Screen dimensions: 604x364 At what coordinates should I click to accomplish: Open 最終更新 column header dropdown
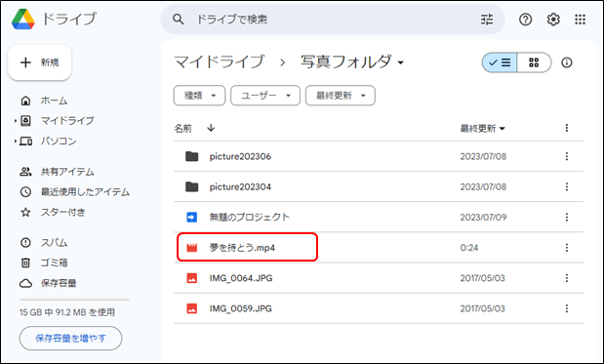482,128
